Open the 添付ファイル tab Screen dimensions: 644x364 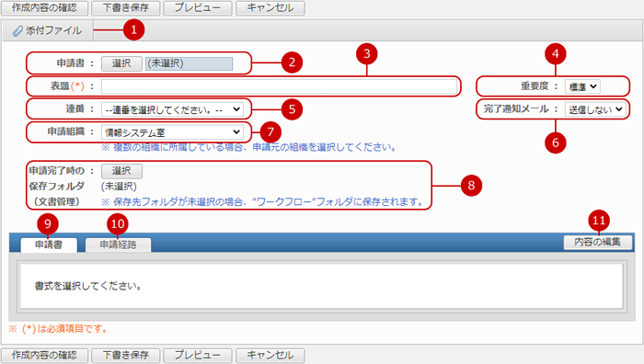click(48, 30)
